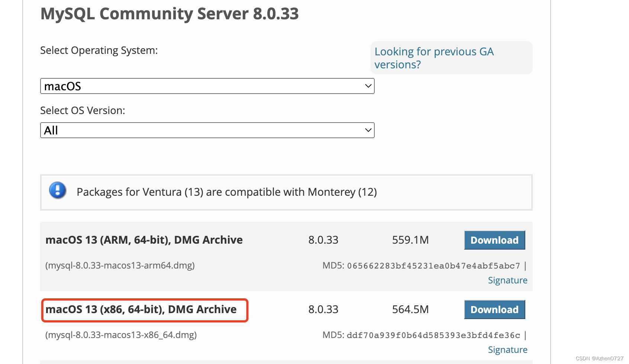
Task: Select MD5 hash 065662283bf45231ea0b47e4abf5abc7
Action: coord(433,266)
